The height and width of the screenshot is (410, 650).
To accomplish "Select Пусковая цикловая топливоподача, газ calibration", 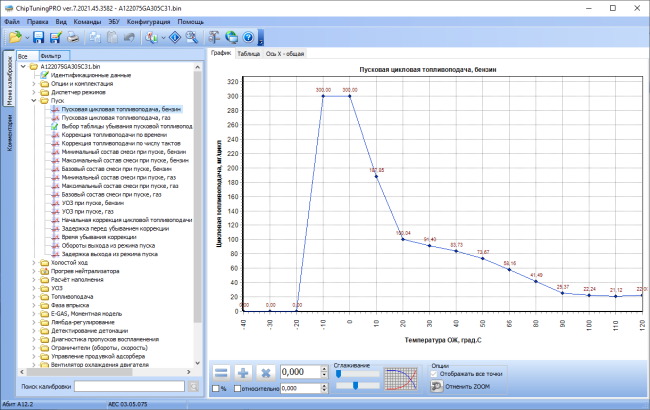I will 116,118.
